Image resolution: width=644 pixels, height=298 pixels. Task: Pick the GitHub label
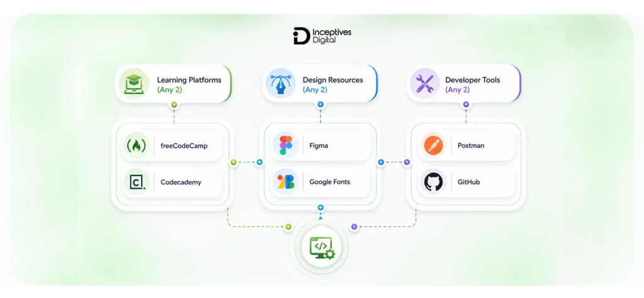click(469, 182)
